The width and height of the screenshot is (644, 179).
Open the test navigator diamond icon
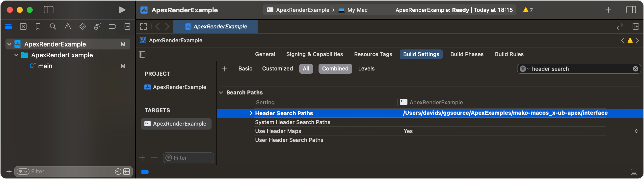(x=82, y=26)
